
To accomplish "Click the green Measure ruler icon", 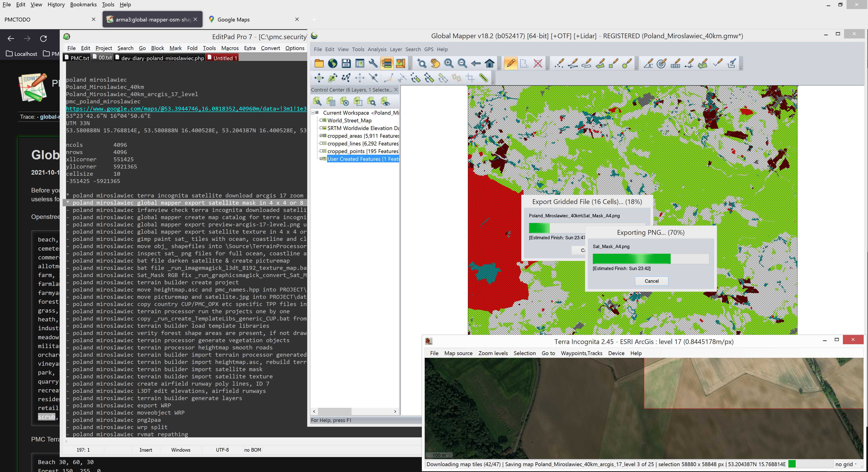I will [x=484, y=78].
